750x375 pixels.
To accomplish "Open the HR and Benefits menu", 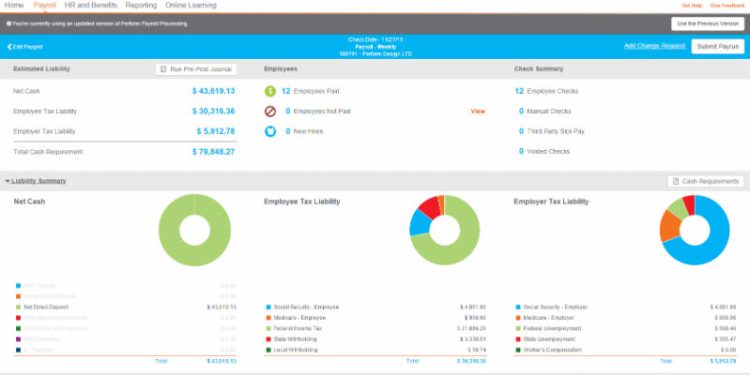I will 91,5.
